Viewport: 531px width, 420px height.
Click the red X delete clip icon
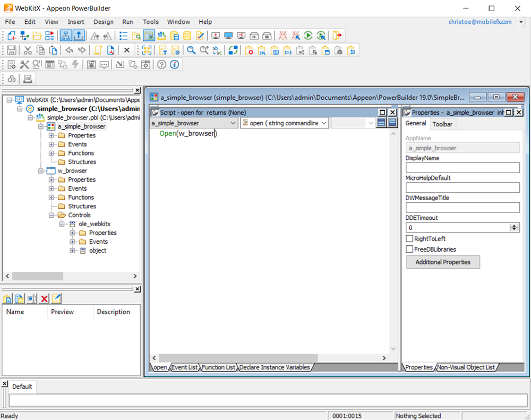44,298
